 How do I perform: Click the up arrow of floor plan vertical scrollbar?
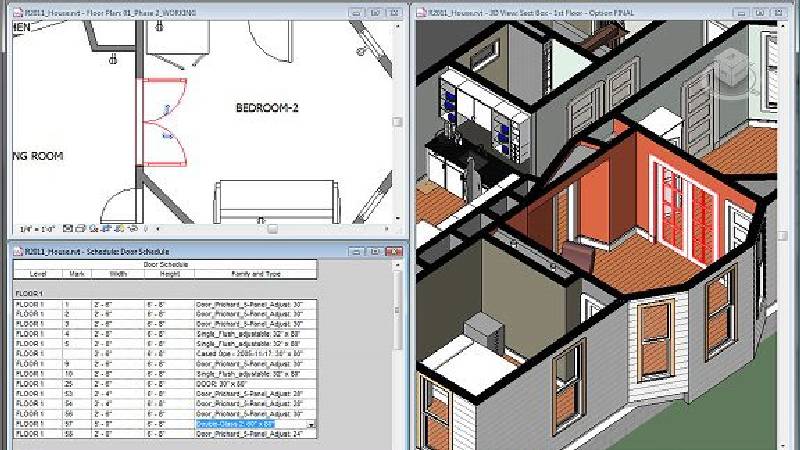(x=397, y=26)
